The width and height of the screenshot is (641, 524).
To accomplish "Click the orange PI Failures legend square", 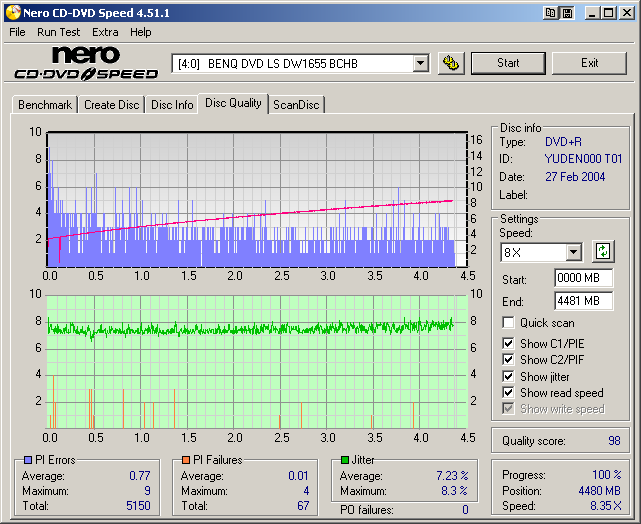I will click(x=186, y=460).
